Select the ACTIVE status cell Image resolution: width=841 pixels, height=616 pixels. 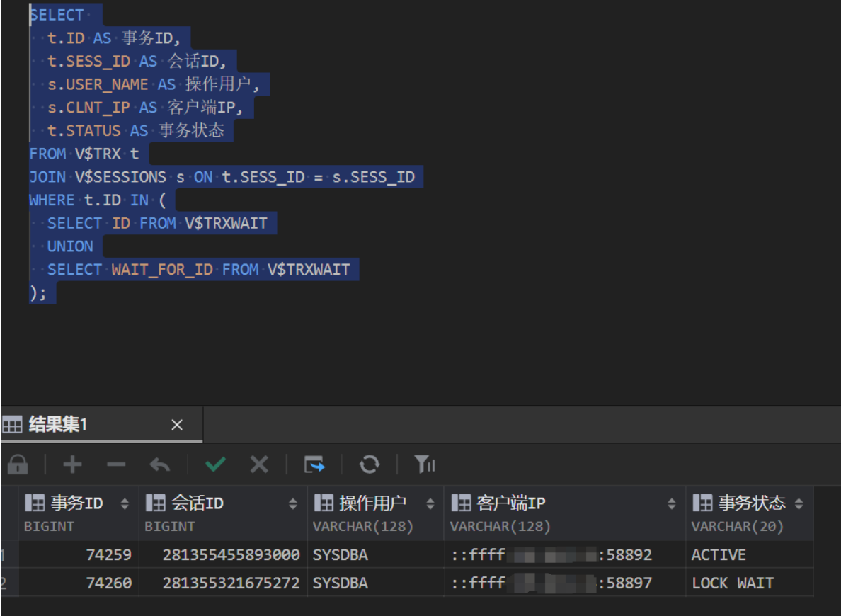[749, 554]
